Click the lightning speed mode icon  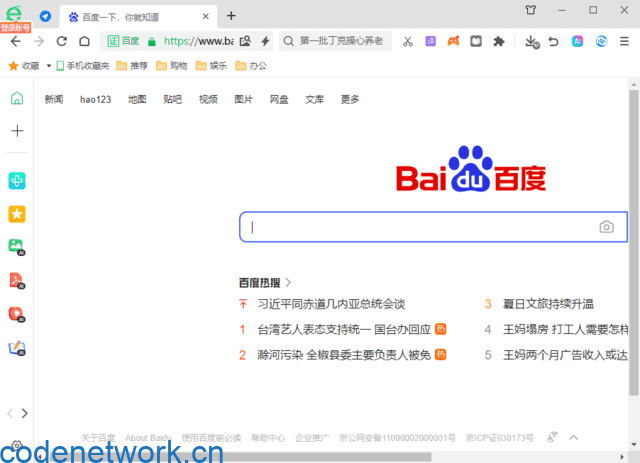point(265,41)
